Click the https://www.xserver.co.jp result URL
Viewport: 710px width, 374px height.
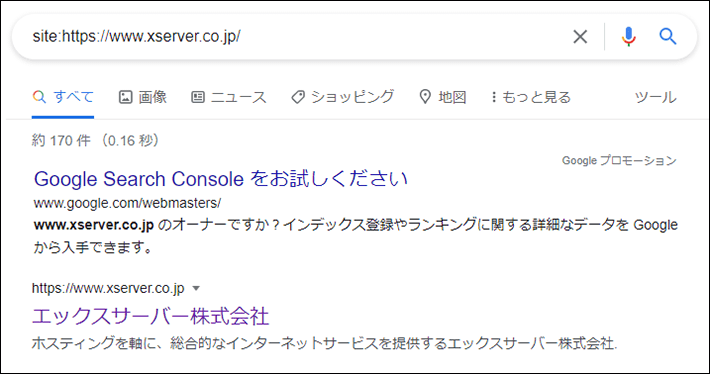tap(108, 288)
